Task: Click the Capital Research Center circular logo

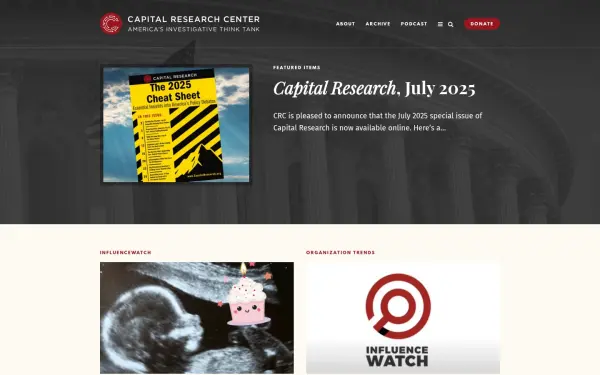Action: pos(111,23)
